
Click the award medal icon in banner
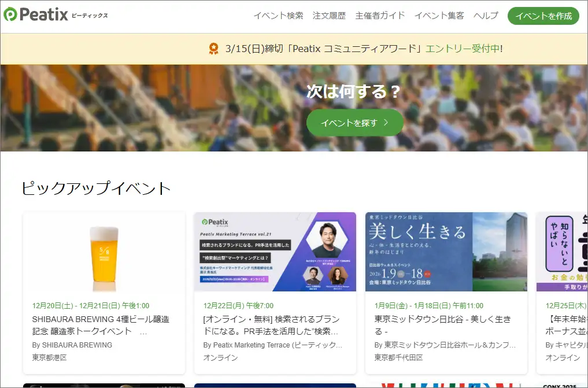click(214, 49)
